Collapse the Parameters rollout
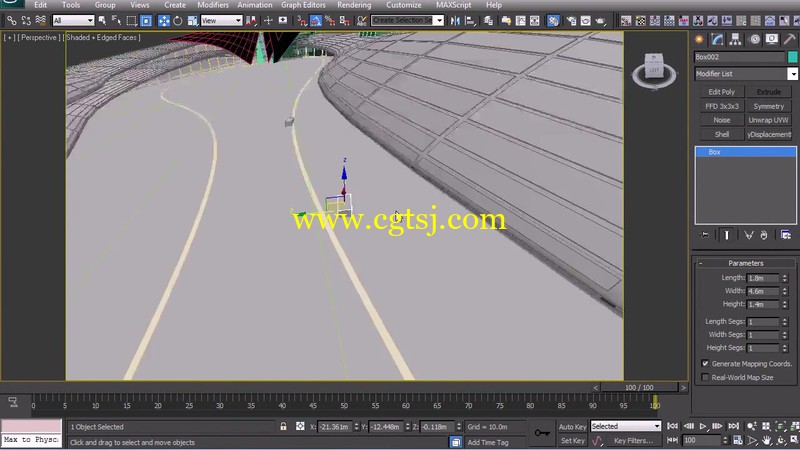This screenshot has height=450, width=800. [x=745, y=263]
